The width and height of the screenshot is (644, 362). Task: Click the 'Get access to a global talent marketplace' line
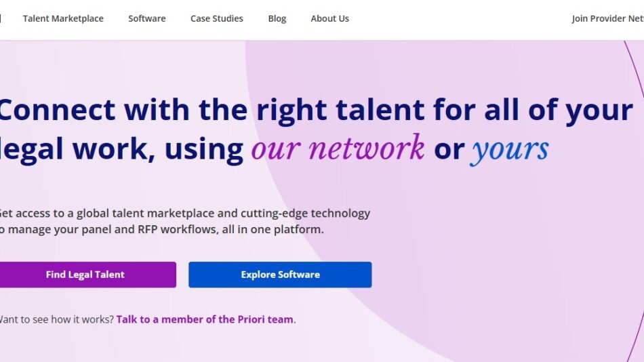[x=136, y=213]
